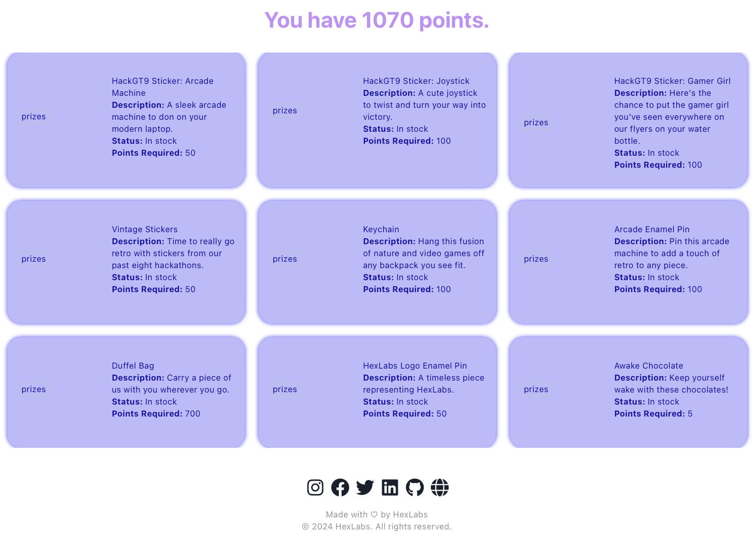756x540 pixels.
Task: Click the Joystick sticker prize image
Action: click(285, 111)
